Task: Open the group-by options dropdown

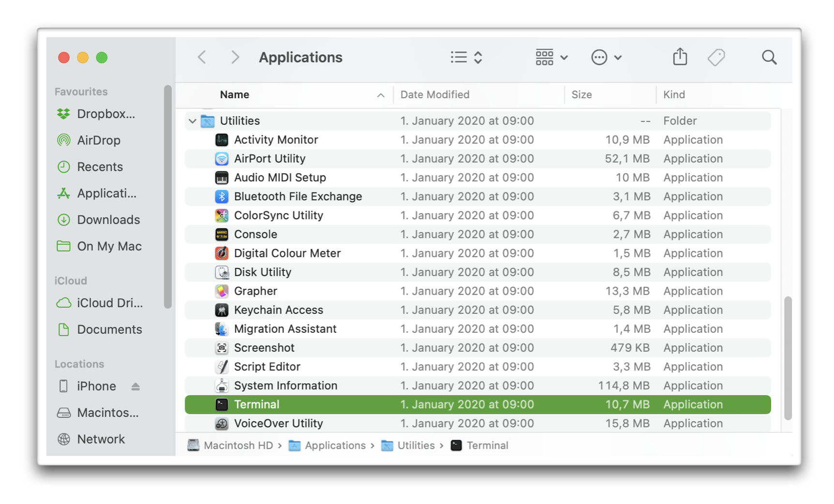Action: click(x=551, y=57)
